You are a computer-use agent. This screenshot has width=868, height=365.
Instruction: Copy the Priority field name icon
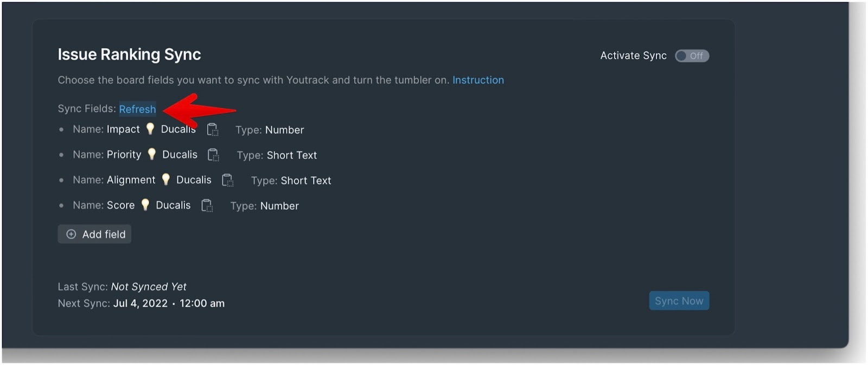[214, 155]
